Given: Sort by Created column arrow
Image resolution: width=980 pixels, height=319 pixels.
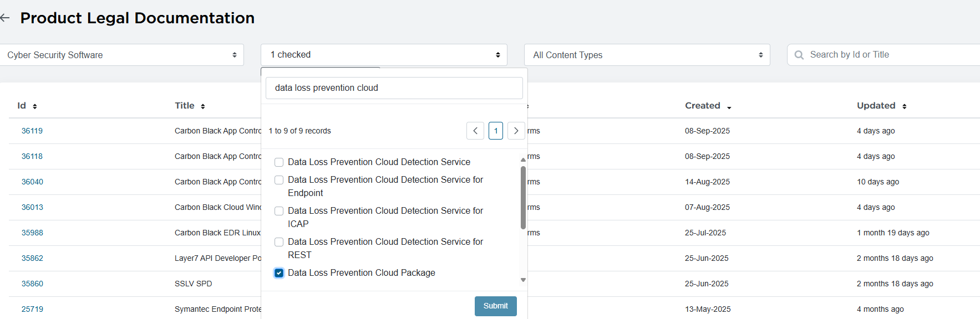Looking at the screenshot, I should pos(729,107).
